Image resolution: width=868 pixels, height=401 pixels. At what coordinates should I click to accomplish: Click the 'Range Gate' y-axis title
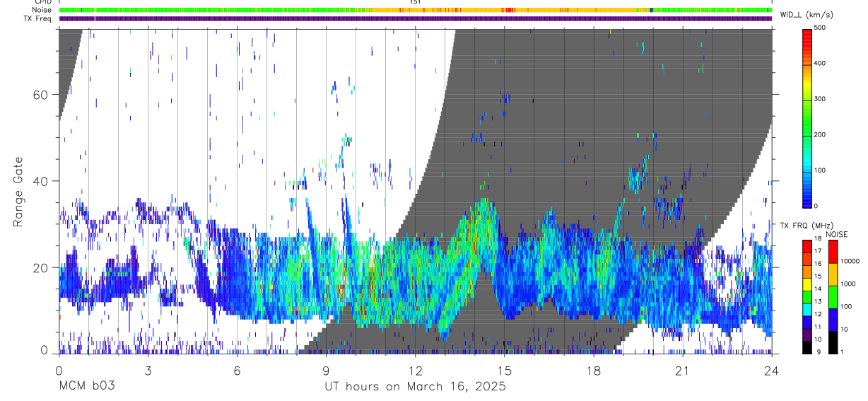point(19,191)
